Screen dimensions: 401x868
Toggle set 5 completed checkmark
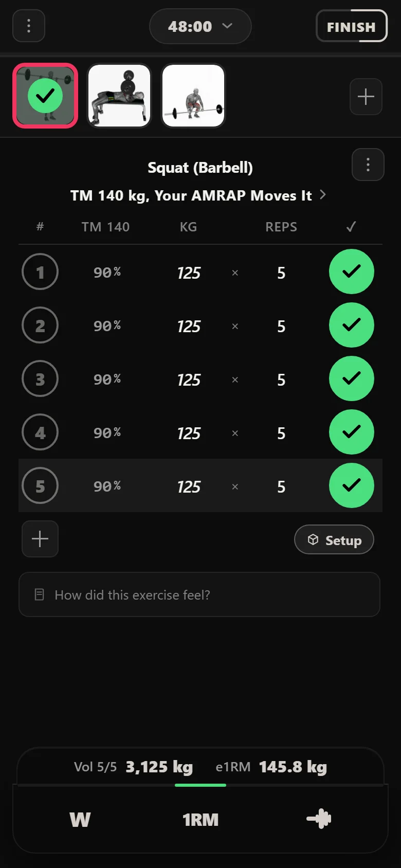(x=352, y=485)
